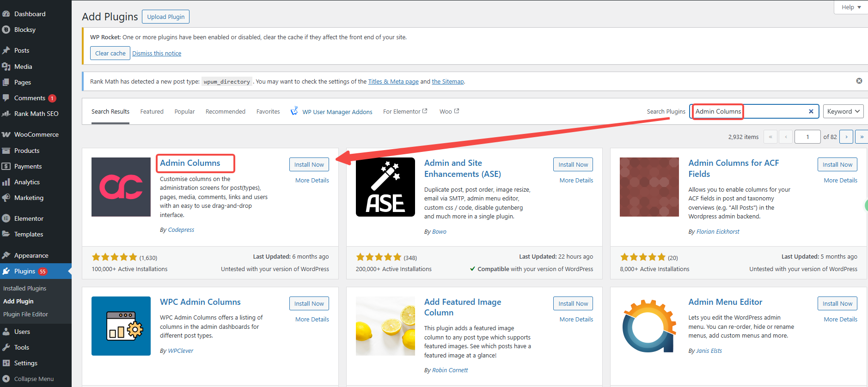
Task: Switch to the Popular tab
Action: 184,112
